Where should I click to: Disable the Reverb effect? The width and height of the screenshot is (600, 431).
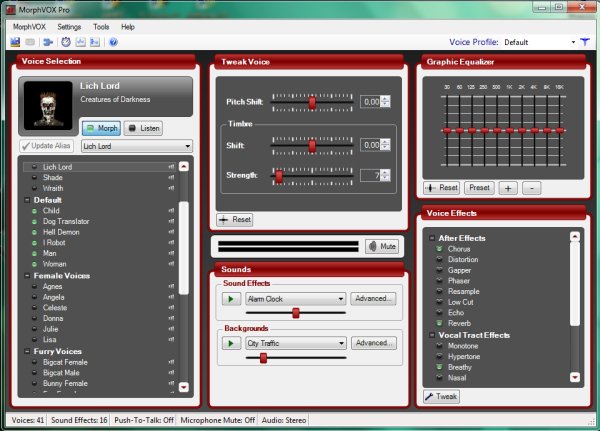coord(440,323)
